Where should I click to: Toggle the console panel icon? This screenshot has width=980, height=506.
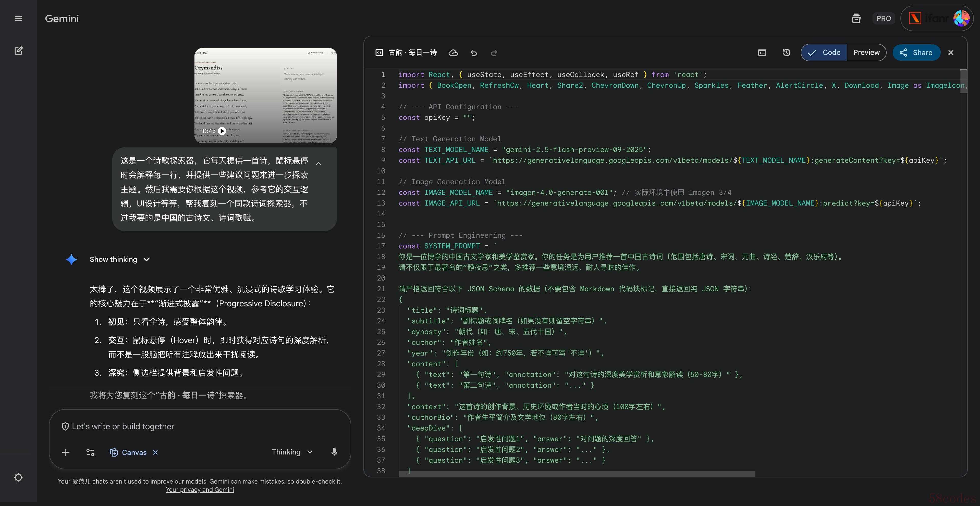(x=762, y=53)
